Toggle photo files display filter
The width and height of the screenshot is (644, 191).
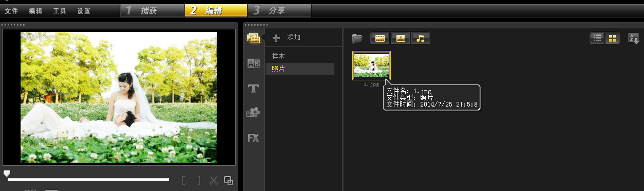coord(400,38)
